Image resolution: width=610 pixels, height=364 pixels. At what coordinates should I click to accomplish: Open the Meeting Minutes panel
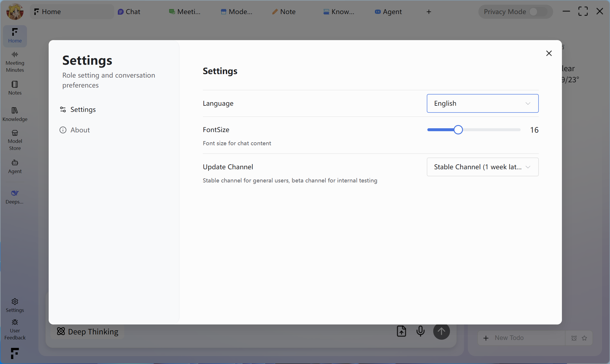coord(15,61)
